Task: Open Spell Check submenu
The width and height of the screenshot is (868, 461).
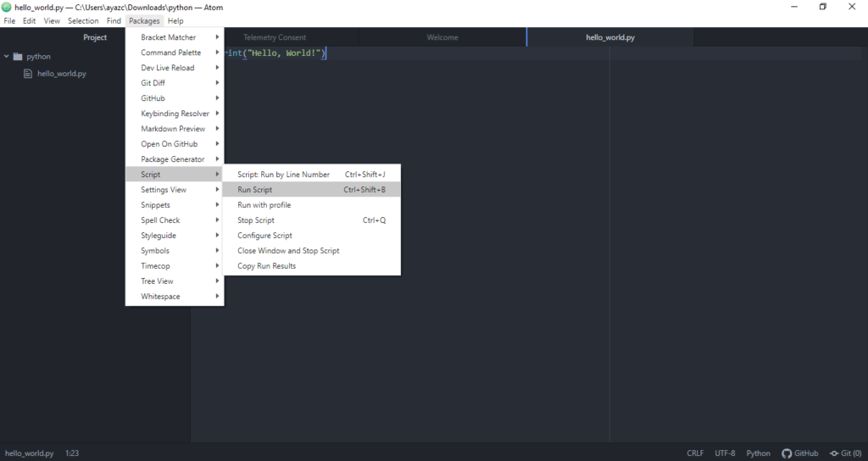Action: pyautogui.click(x=175, y=219)
